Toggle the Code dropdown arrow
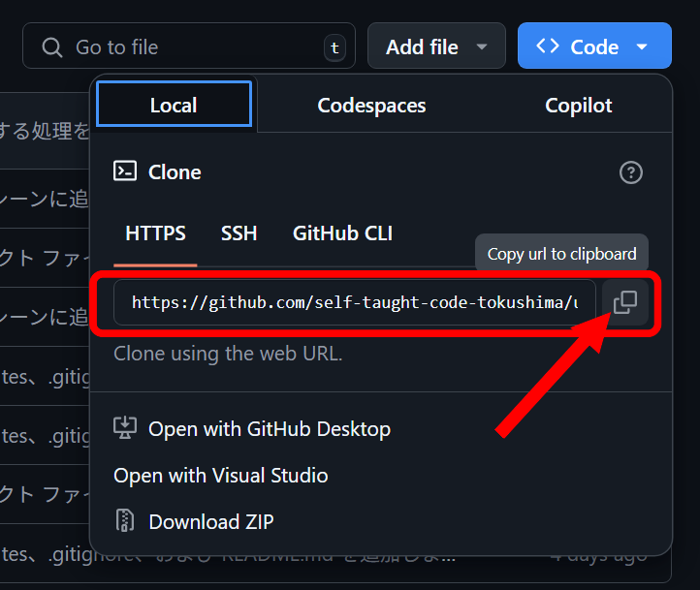The height and width of the screenshot is (590, 700). coord(642,47)
